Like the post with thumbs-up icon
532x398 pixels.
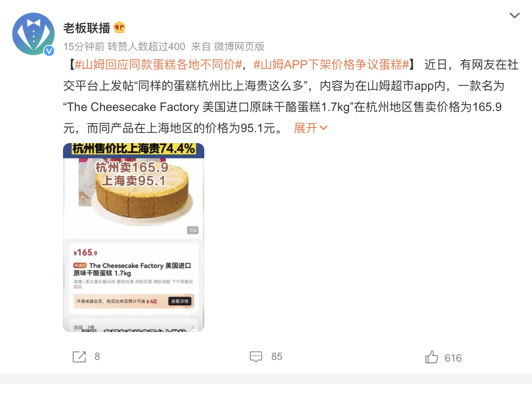pos(432,357)
